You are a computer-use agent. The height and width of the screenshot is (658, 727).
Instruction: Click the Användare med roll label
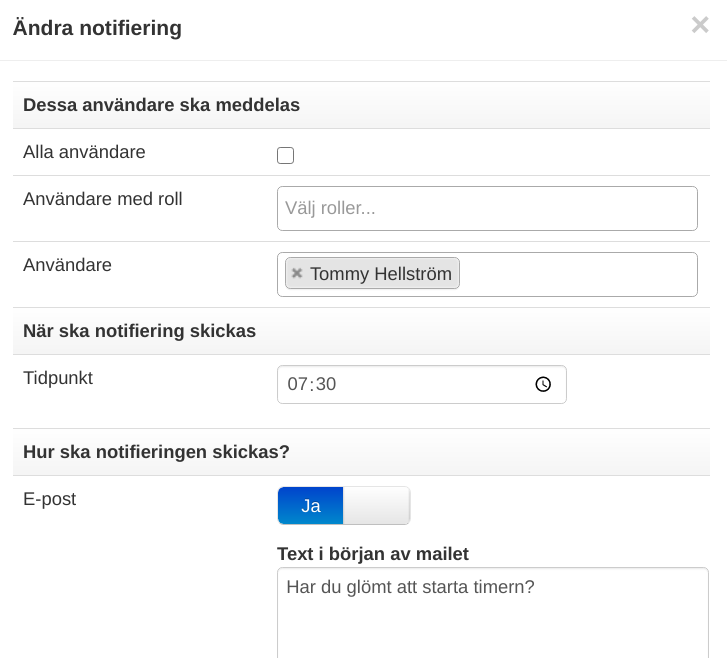click(102, 199)
